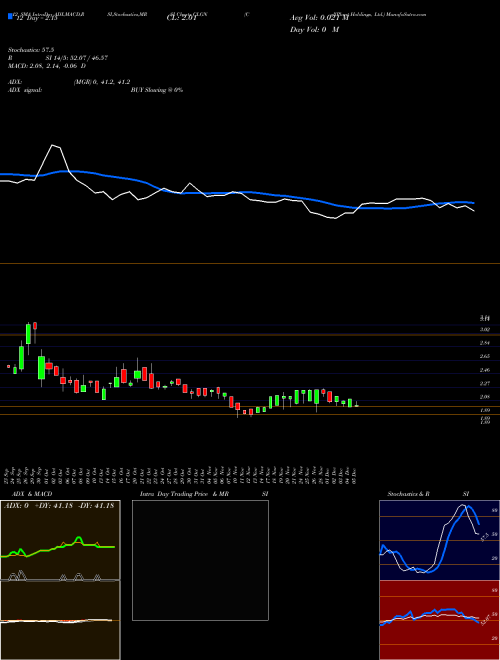Click the 'BUY Slowing @ 0%' signal text
The height and width of the screenshot is (660, 500).
click(x=157, y=90)
